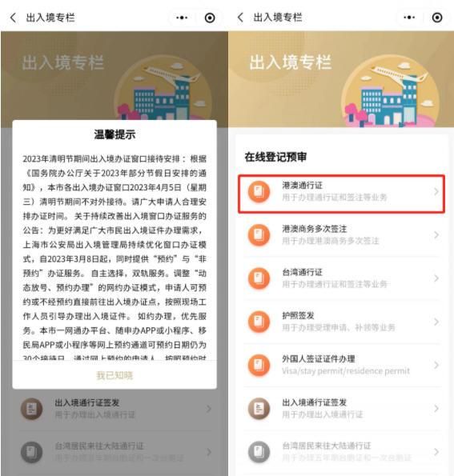The height and width of the screenshot is (476, 454).
Task: Select 外国人签证证件办理 menu entry
Action: 342,365
